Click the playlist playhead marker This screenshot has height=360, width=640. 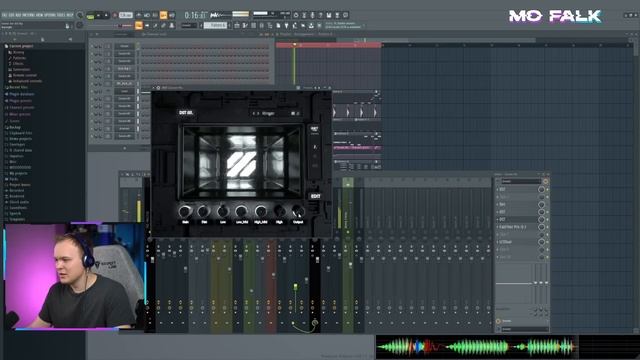tap(294, 45)
